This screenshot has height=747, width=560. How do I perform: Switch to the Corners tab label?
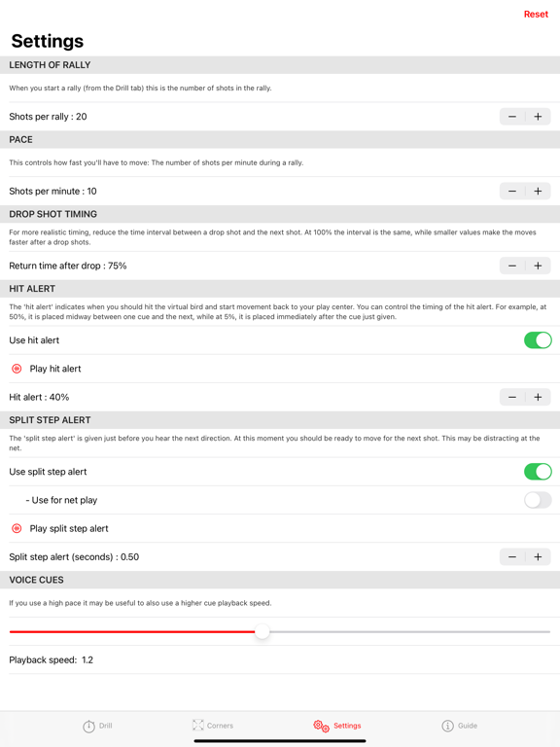[x=220, y=726]
